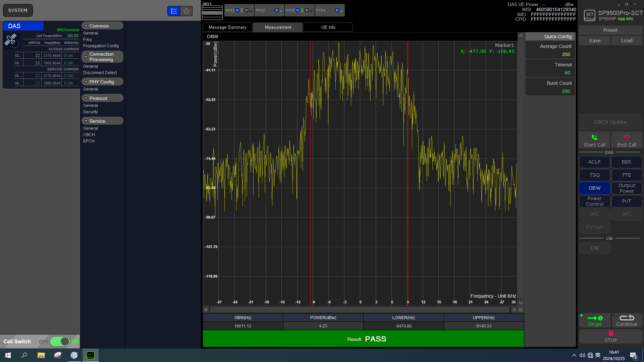The height and width of the screenshot is (362, 644).
Task: Select the BER measurement
Action: pos(627,162)
